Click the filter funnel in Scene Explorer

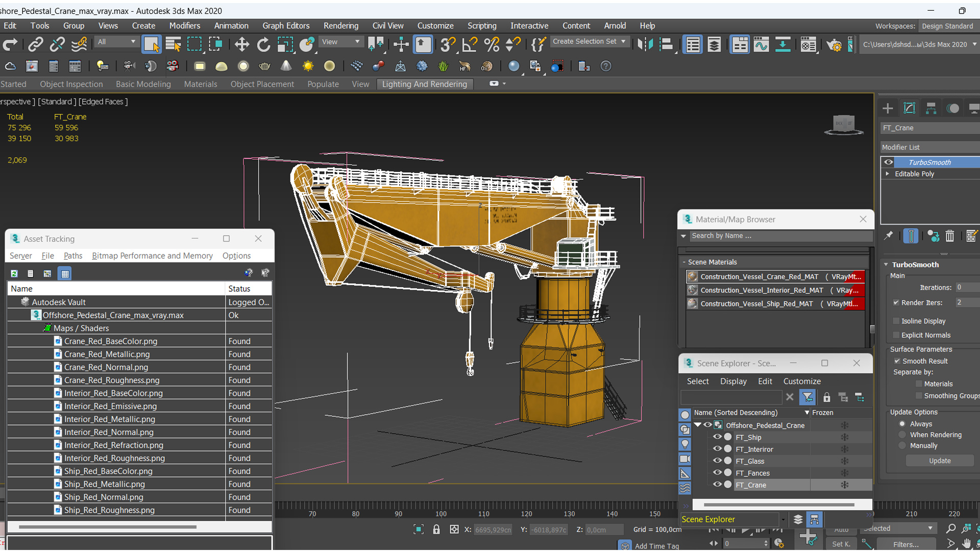pos(807,397)
